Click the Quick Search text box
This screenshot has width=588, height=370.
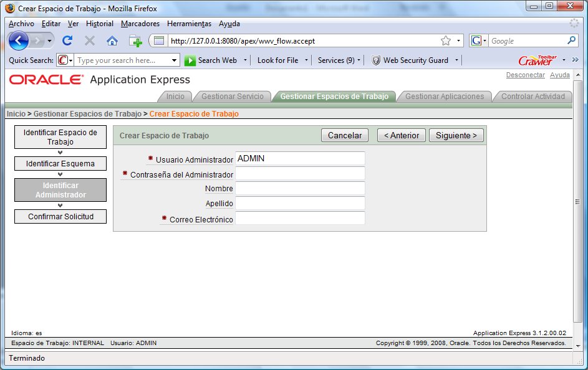[x=122, y=60]
